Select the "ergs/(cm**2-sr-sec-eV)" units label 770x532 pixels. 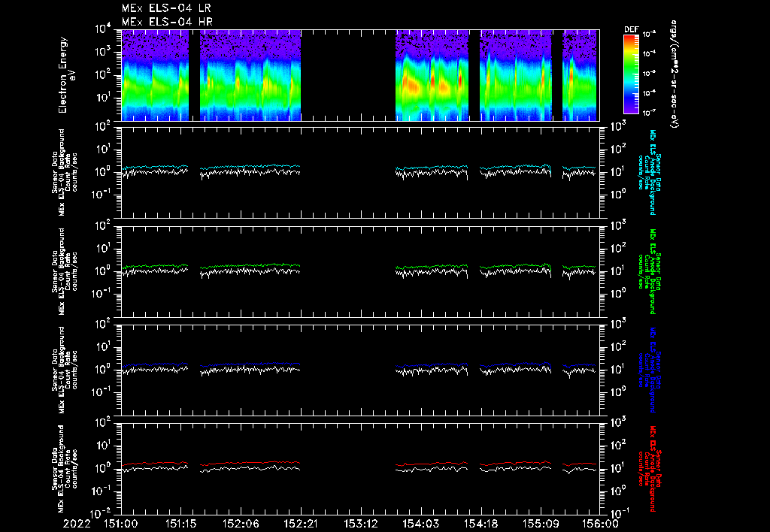pos(674,74)
